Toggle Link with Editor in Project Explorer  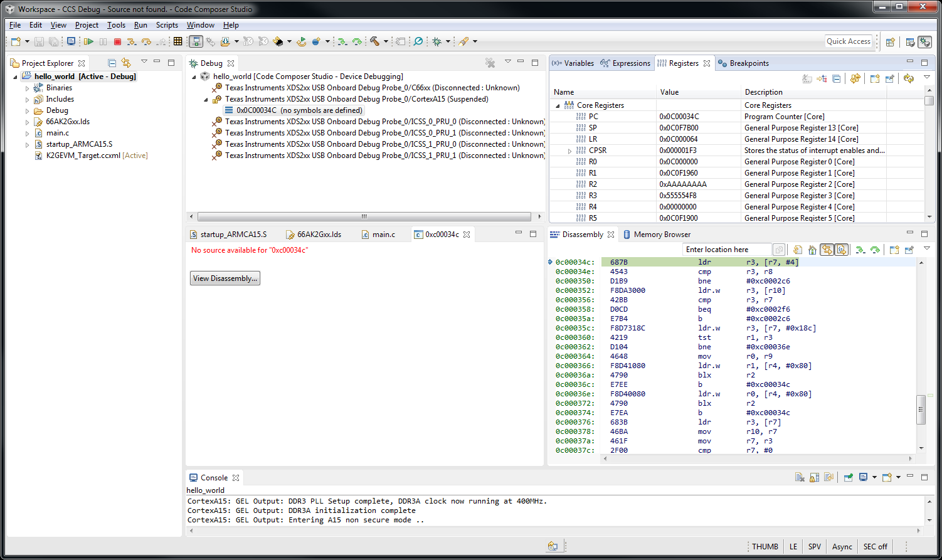tap(126, 63)
